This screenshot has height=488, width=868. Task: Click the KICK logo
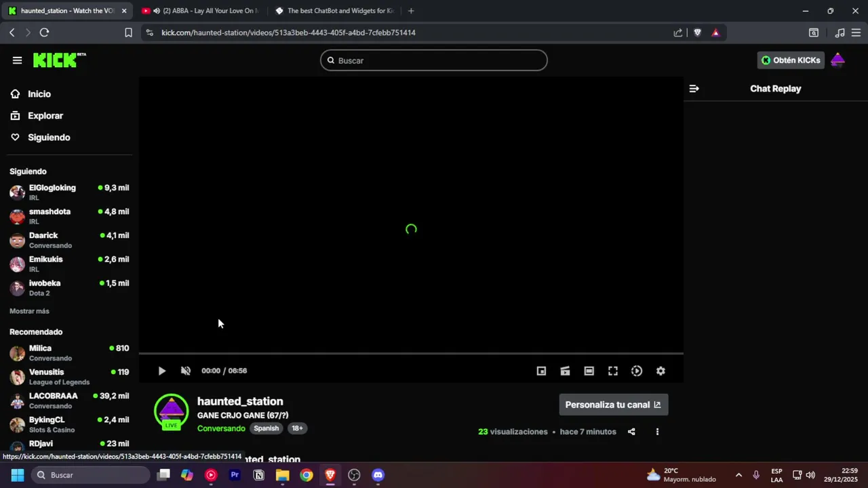59,60
